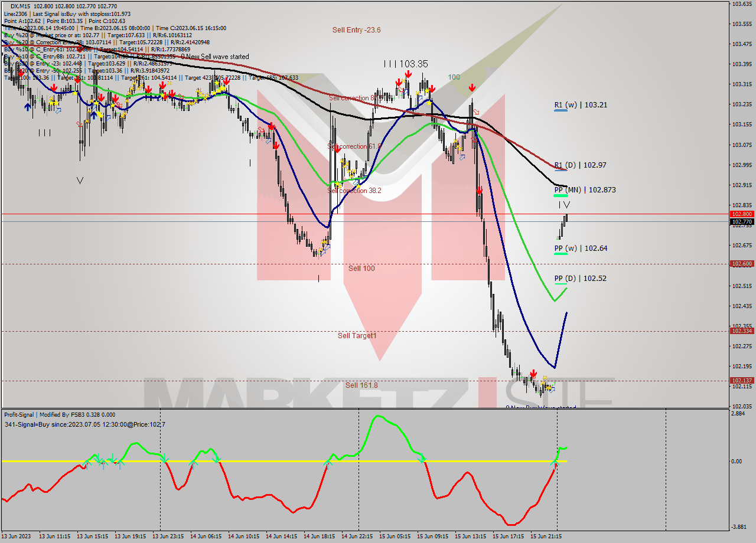Click the 102.035 price scale value
The width and height of the screenshot is (756, 543).
coord(741,406)
